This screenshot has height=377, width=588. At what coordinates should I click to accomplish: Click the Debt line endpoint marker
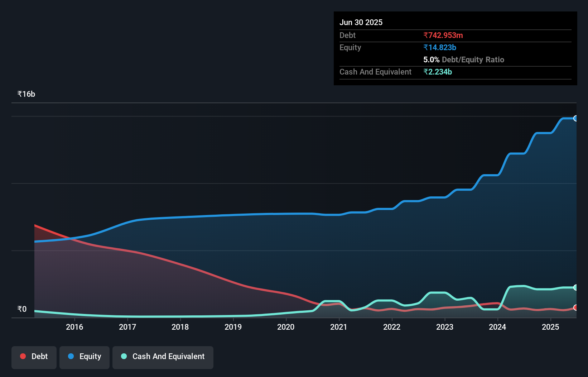pos(575,307)
